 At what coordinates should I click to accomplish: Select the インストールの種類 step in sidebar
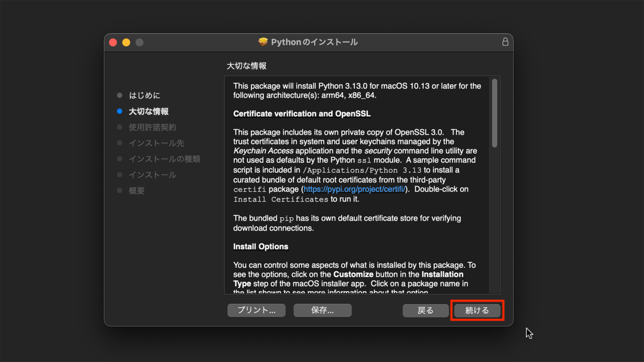[164, 159]
